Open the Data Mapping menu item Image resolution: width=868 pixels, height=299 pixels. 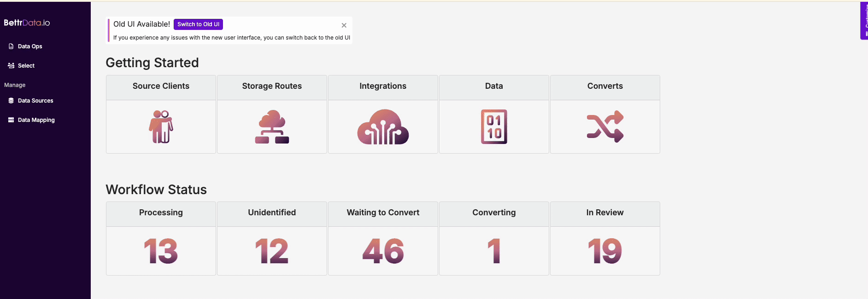[36, 120]
